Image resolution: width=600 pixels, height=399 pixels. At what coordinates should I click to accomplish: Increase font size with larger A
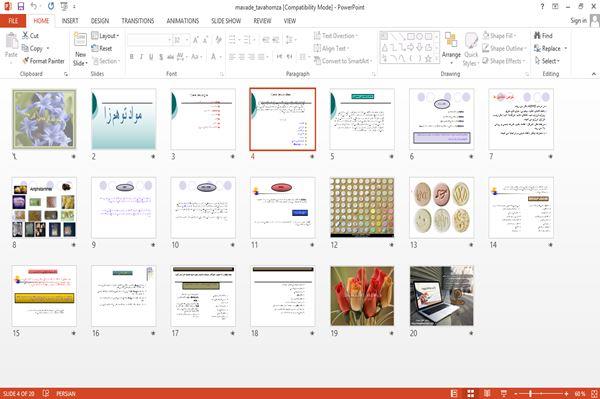[x=196, y=40]
